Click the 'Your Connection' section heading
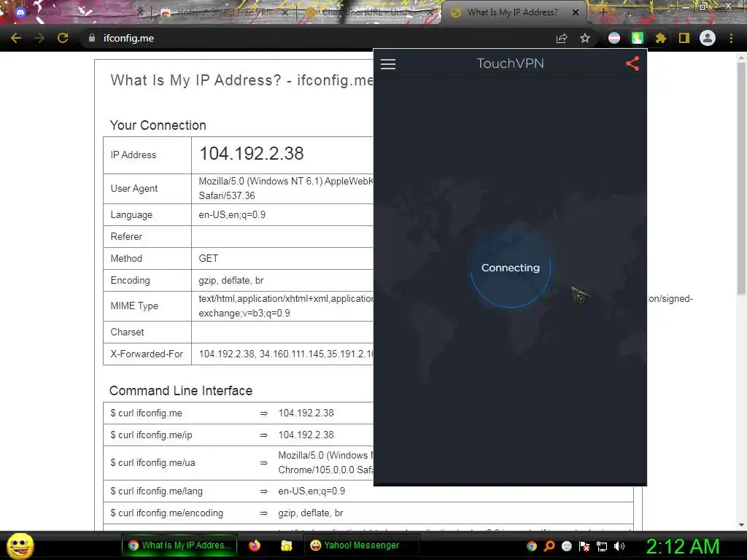The width and height of the screenshot is (747, 560). (x=158, y=125)
